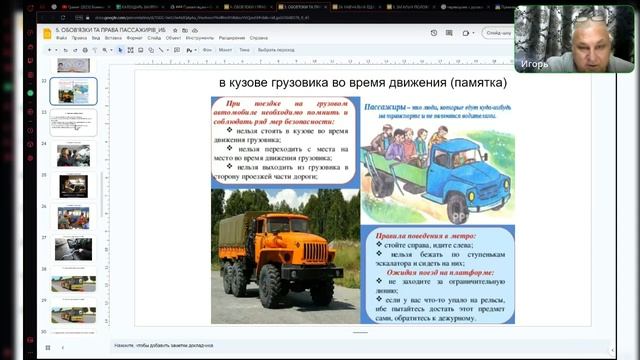Screen dimensions: 640x360
Task: Select slide 23 thumbnail
Action: click(x=73, y=122)
